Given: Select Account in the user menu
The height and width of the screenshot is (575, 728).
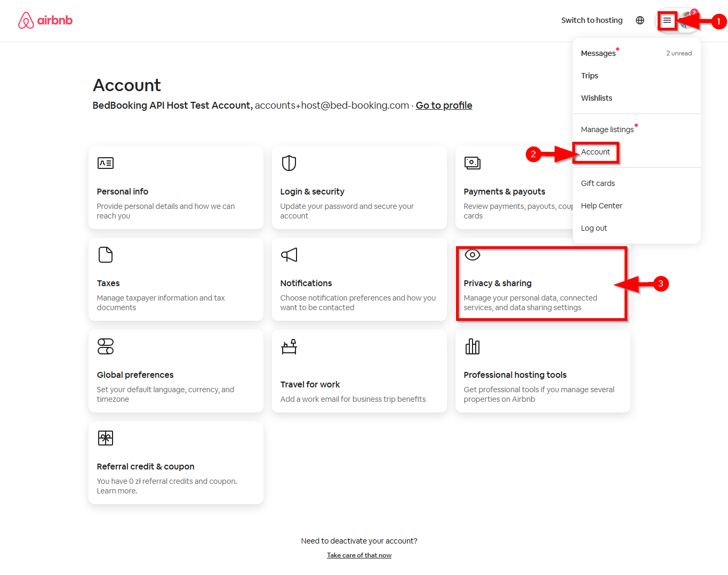Looking at the screenshot, I should [595, 152].
